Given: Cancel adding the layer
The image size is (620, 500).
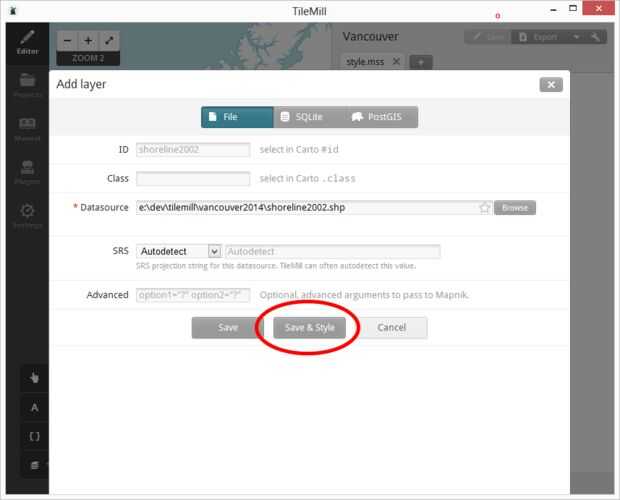Looking at the screenshot, I should [x=391, y=327].
